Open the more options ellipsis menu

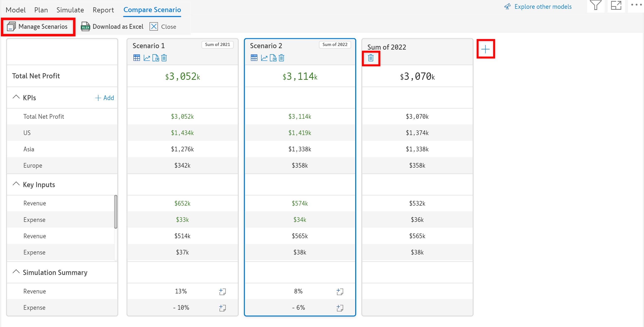pos(636,5)
